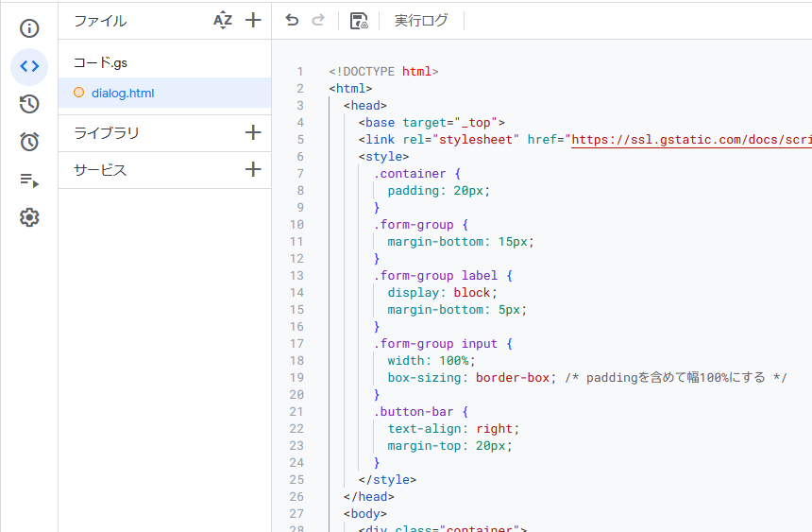Click the .container selector line
The width and height of the screenshot is (812, 532).
417,173
